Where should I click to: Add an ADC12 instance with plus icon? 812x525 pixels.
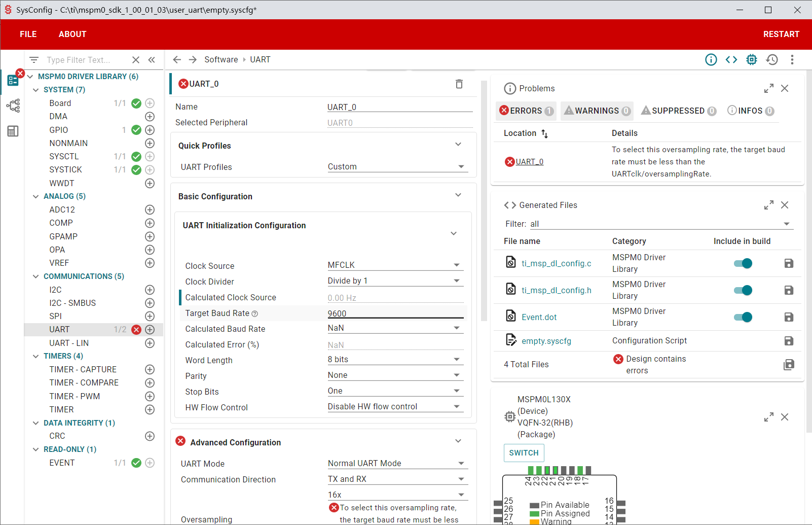point(150,209)
